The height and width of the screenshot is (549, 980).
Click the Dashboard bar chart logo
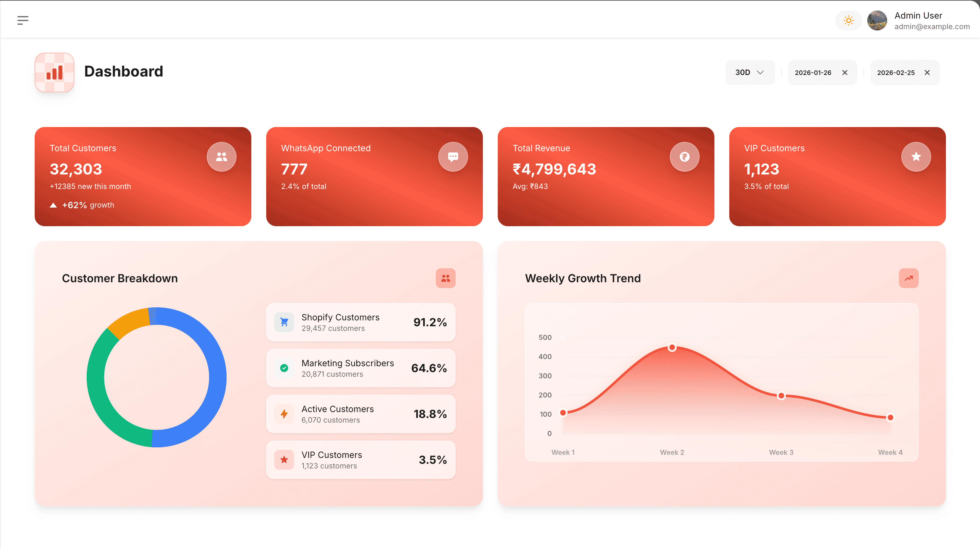click(x=54, y=72)
